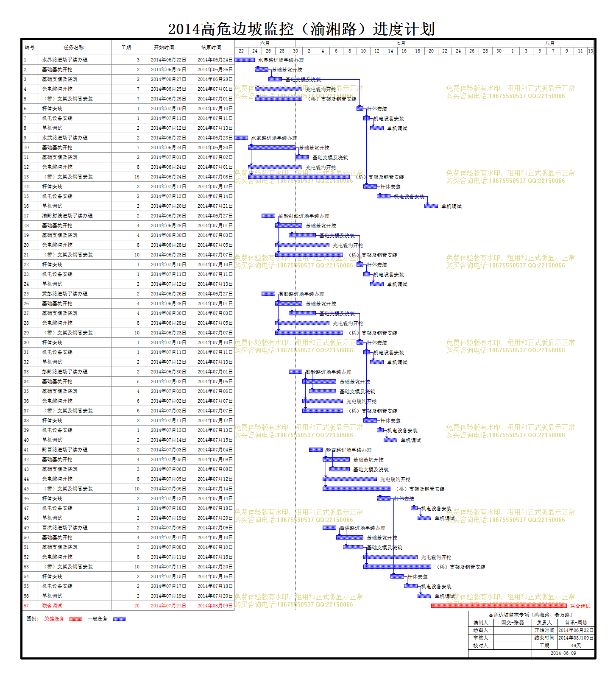This screenshot has height=679, width=616.
Task: Select the Gantt bar for task 17 渝黔射线进场手续办理
Action: [x=268, y=216]
